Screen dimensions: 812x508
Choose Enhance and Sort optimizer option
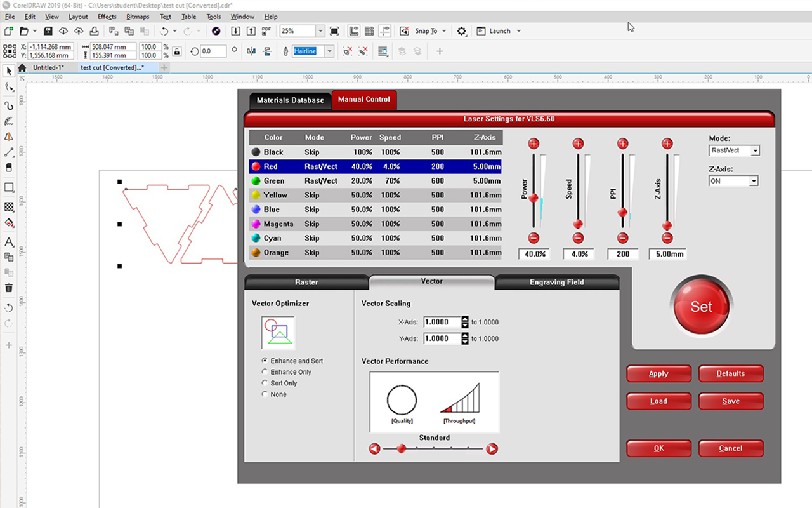click(x=292, y=361)
